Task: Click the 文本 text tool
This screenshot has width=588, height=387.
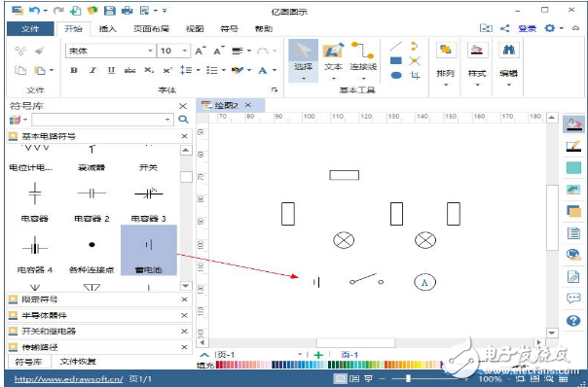Action: (333, 60)
